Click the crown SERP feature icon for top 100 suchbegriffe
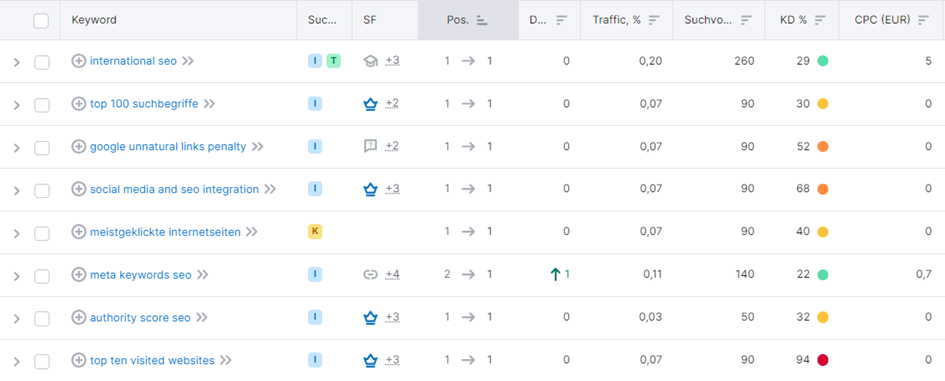Viewport: 945px width, 381px height. point(370,104)
